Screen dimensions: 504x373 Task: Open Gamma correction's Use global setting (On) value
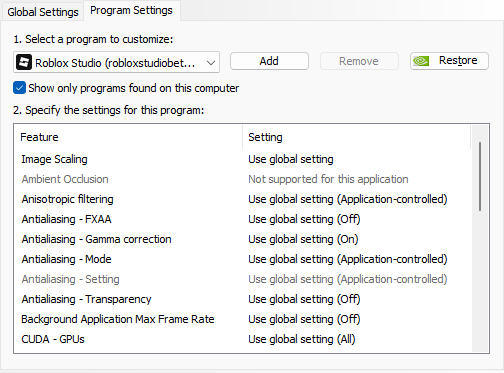pyautogui.click(x=303, y=239)
